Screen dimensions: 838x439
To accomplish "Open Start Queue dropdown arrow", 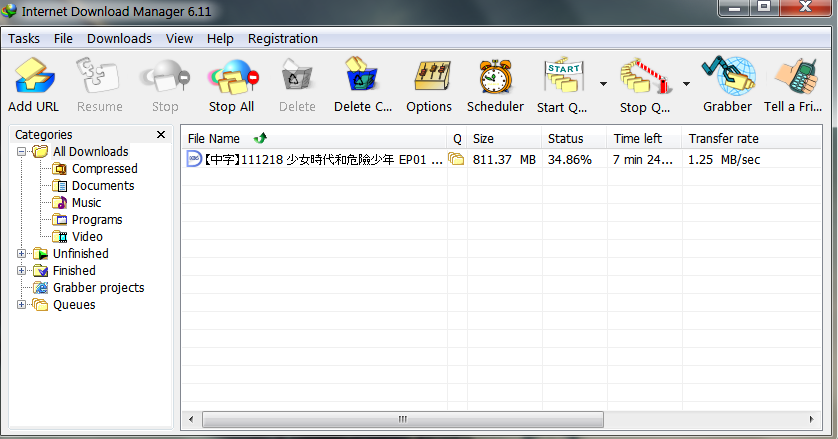I will click(x=603, y=83).
